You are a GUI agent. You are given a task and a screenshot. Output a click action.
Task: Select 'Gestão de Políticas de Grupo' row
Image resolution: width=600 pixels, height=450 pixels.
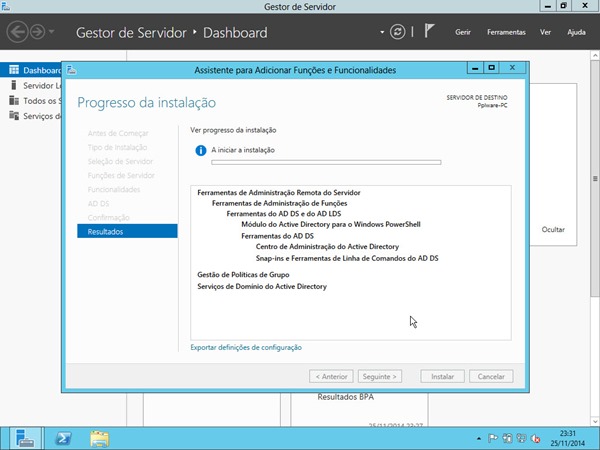point(243,274)
